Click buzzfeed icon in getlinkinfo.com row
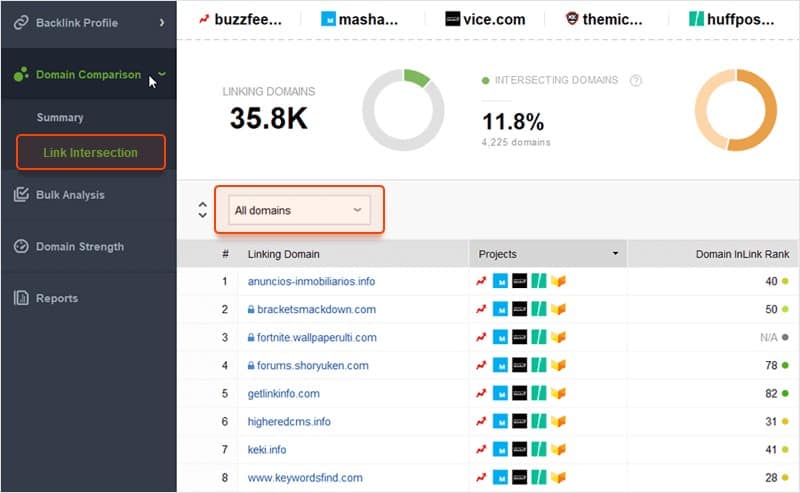Image resolution: width=800 pixels, height=493 pixels. point(481,393)
